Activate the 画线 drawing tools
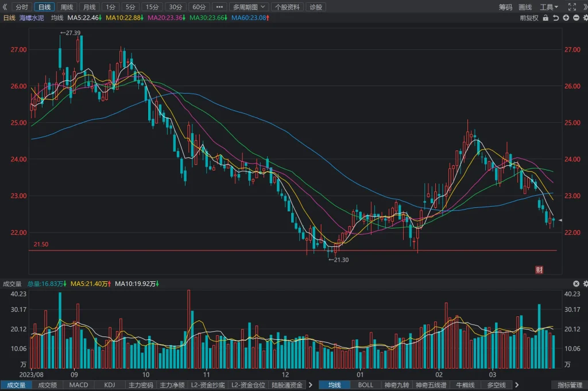The width and height of the screenshot is (588, 391). (525, 7)
